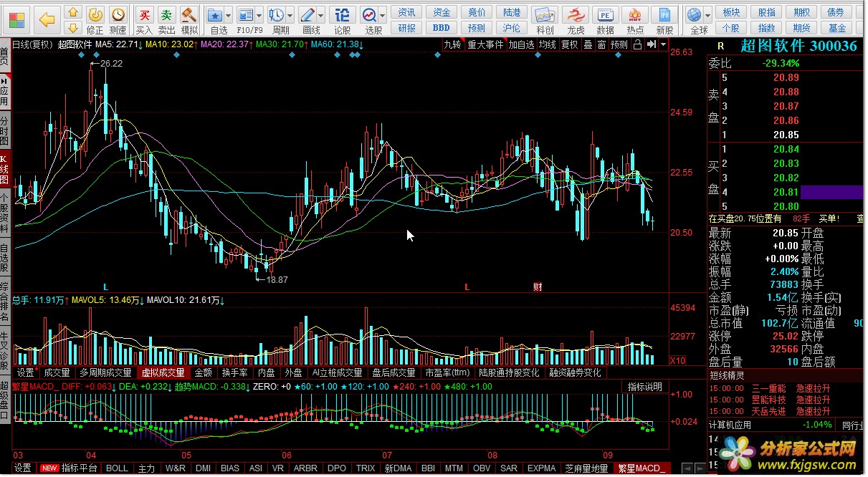
Task: Click the 三一重能 news entry
Action: (768, 388)
